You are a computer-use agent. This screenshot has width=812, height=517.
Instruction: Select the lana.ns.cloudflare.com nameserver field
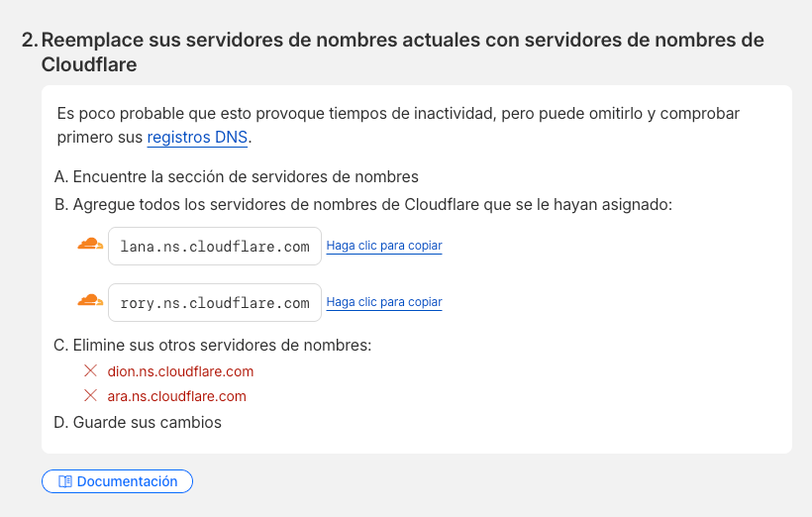(x=215, y=247)
